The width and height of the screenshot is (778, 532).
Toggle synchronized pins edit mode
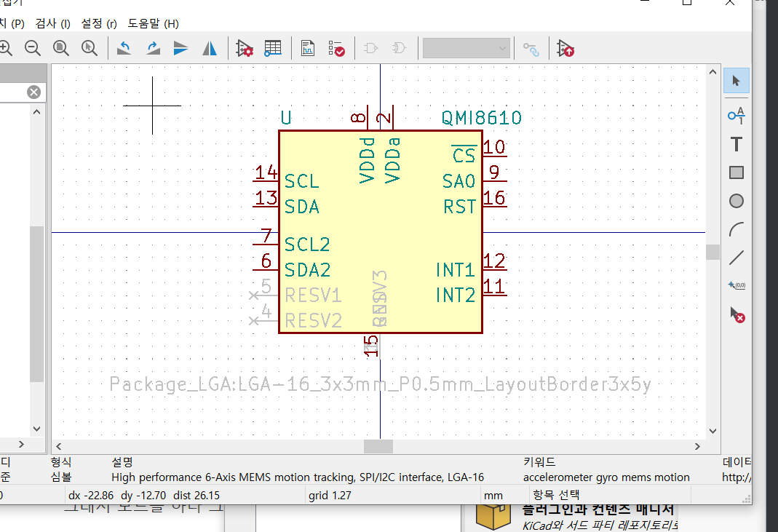click(531, 49)
